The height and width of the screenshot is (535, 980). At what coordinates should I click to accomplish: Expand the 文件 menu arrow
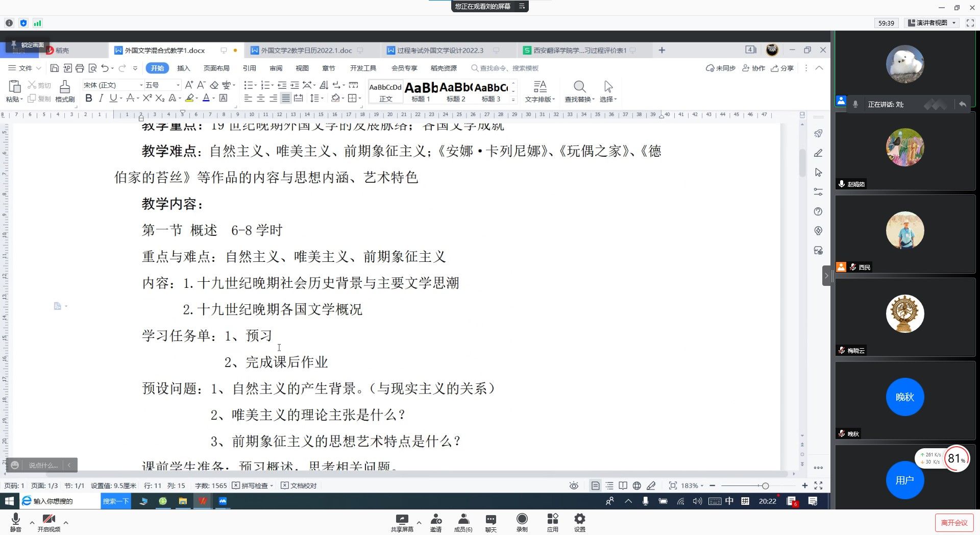tap(39, 68)
